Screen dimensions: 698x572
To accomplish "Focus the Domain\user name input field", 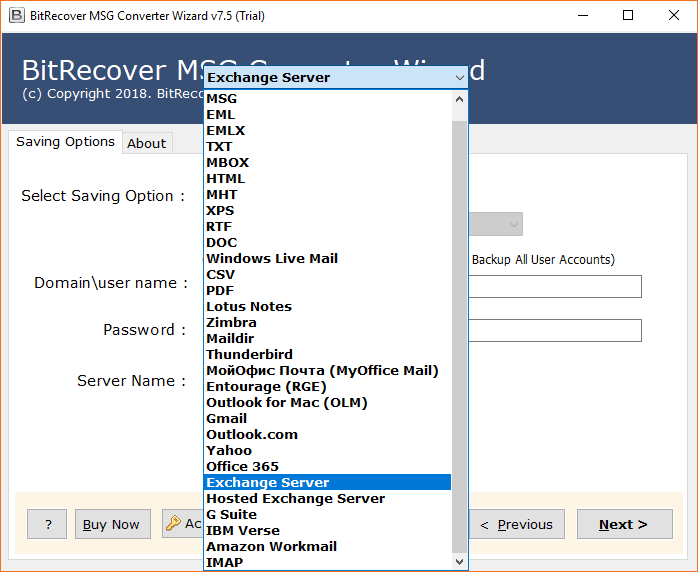I will [x=555, y=286].
